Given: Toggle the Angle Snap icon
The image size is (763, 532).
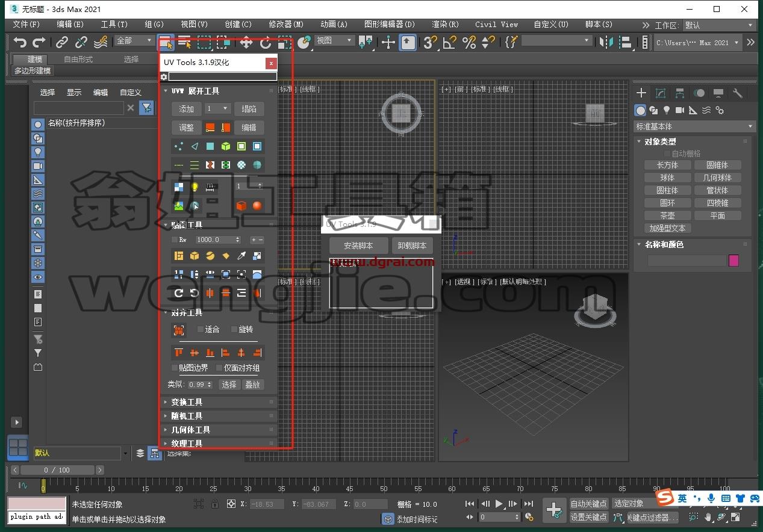Looking at the screenshot, I should point(449,42).
